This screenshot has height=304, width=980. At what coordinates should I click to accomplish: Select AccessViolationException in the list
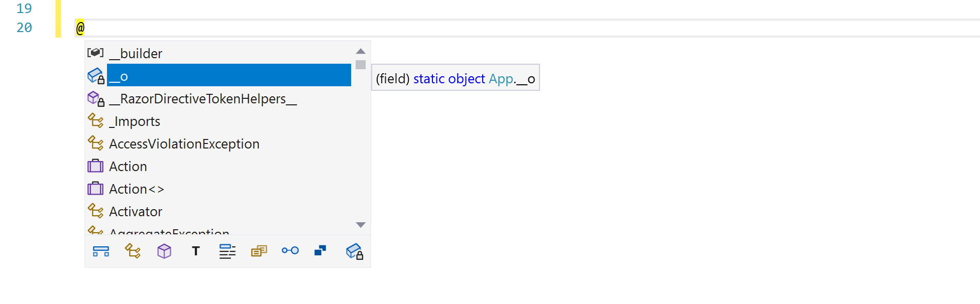(x=184, y=143)
